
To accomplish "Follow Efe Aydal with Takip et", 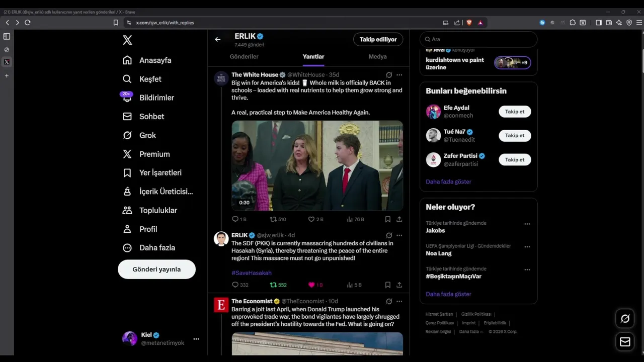I will (515, 112).
